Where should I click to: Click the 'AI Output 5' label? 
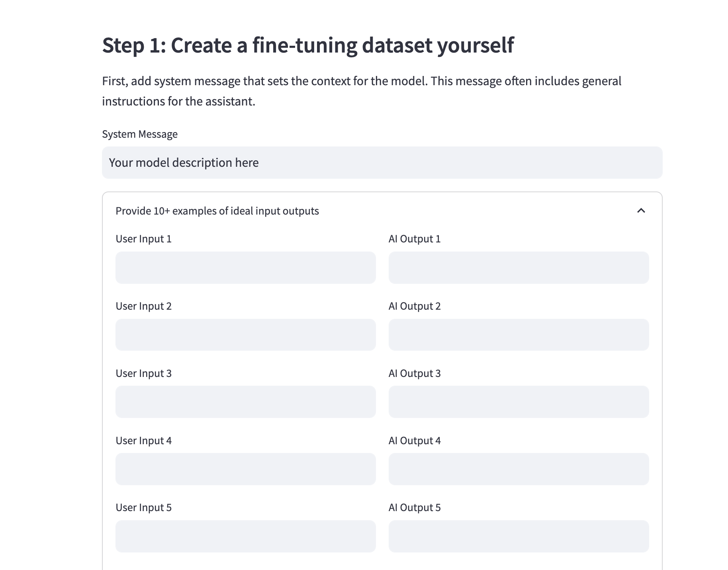coord(415,508)
